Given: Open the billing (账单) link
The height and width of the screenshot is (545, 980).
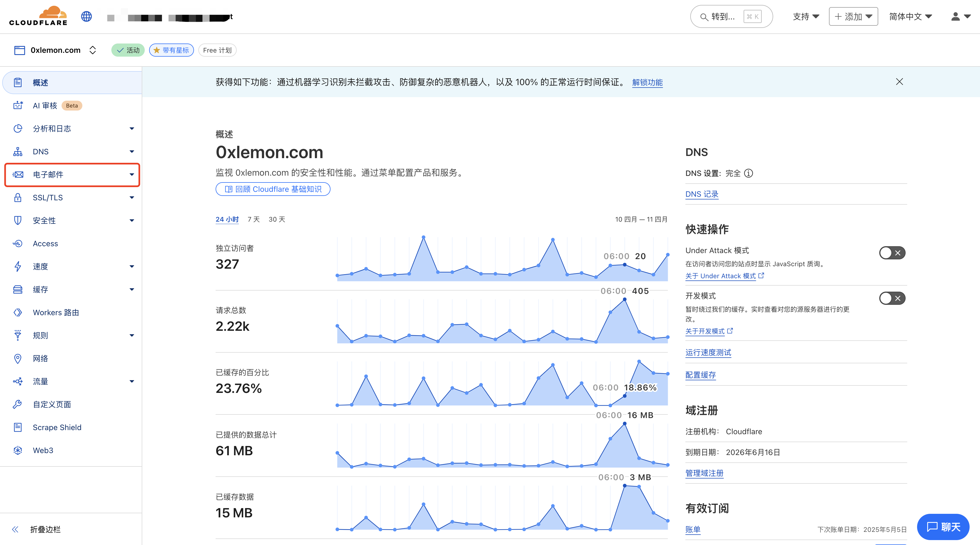Looking at the screenshot, I should point(693,529).
